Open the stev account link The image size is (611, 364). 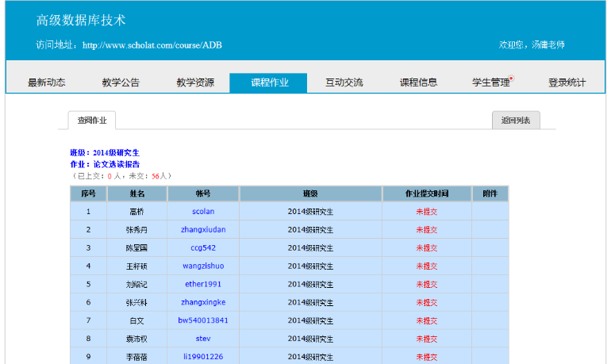[203, 339]
